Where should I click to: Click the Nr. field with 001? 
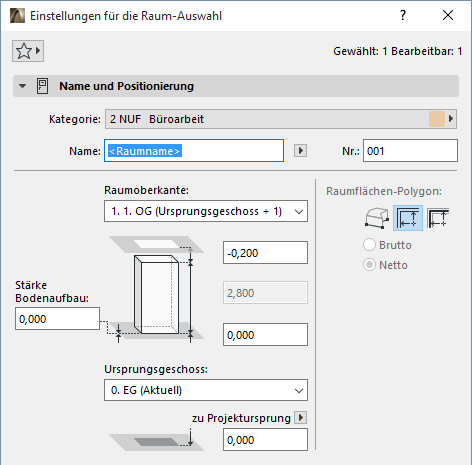410,151
